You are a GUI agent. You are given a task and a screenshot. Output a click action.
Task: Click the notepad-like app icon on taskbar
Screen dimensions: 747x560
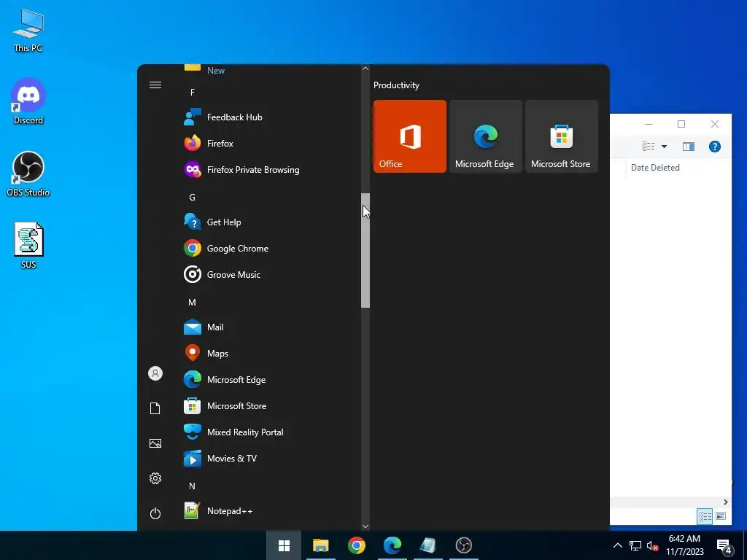point(427,545)
